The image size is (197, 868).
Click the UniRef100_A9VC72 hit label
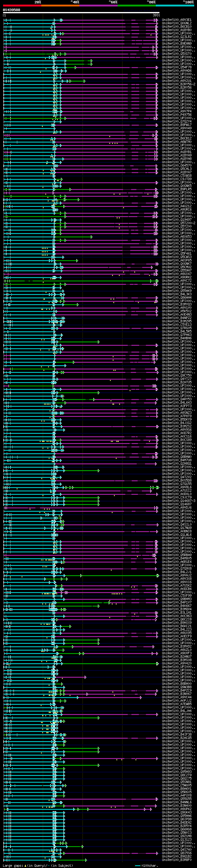(x=176, y=281)
